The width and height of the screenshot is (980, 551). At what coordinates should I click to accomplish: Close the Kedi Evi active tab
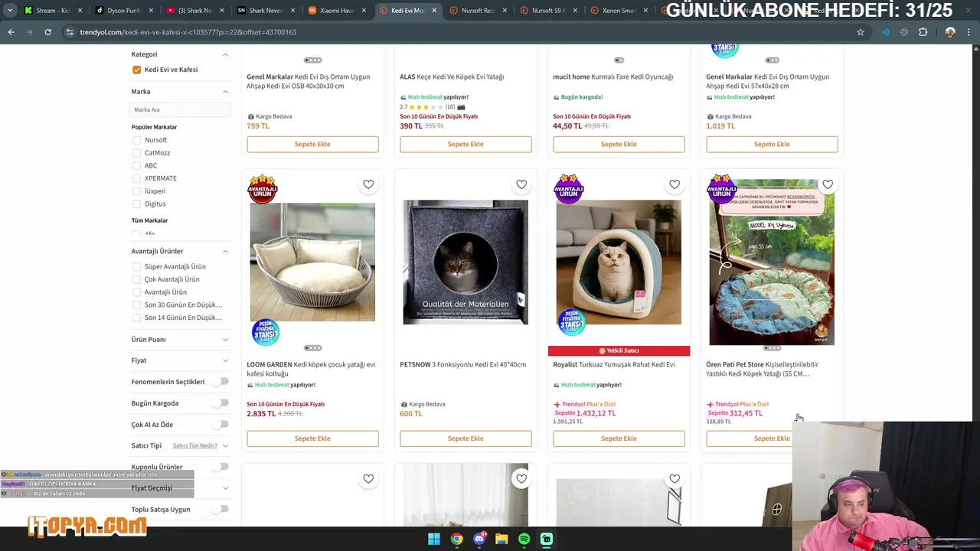(x=435, y=11)
